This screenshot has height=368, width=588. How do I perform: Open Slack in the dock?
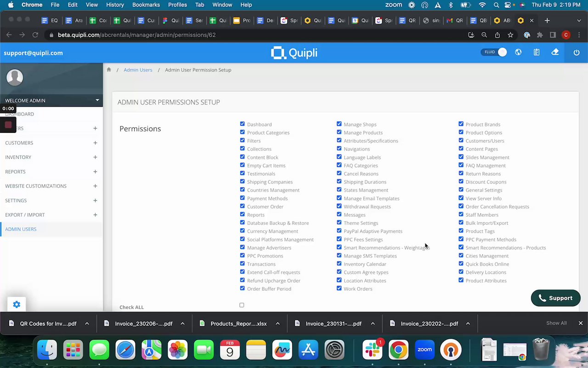coord(372,350)
